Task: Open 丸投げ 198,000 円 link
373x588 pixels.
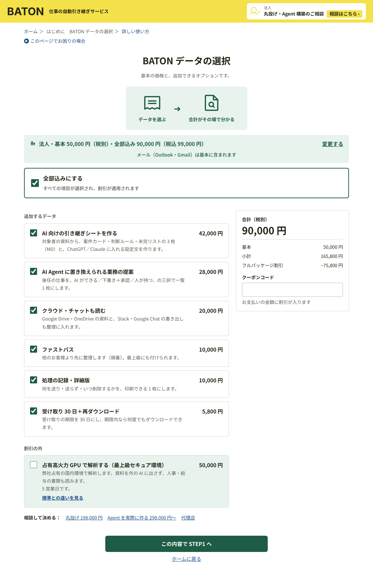Action: point(84,518)
